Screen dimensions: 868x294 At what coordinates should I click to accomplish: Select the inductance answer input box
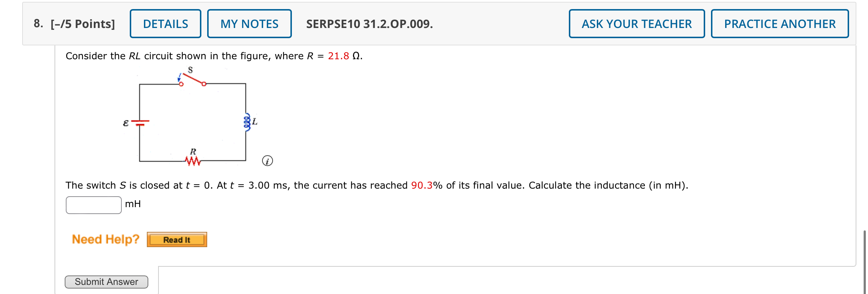[93, 205]
